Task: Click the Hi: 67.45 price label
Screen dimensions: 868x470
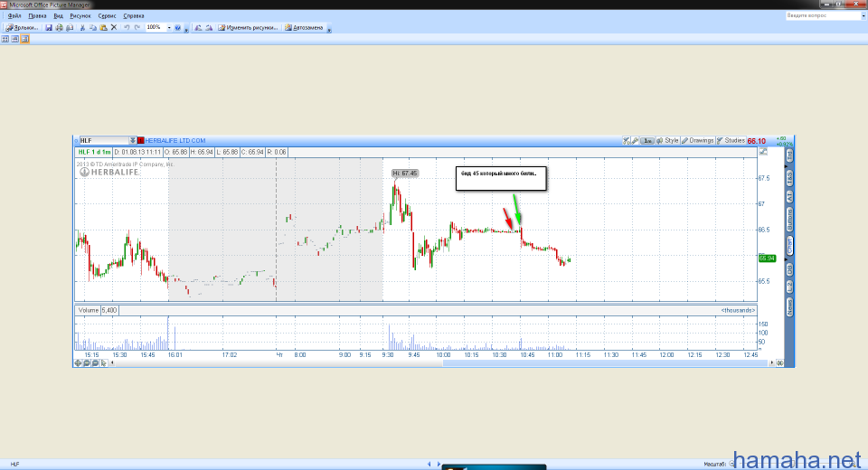Action: coord(405,174)
